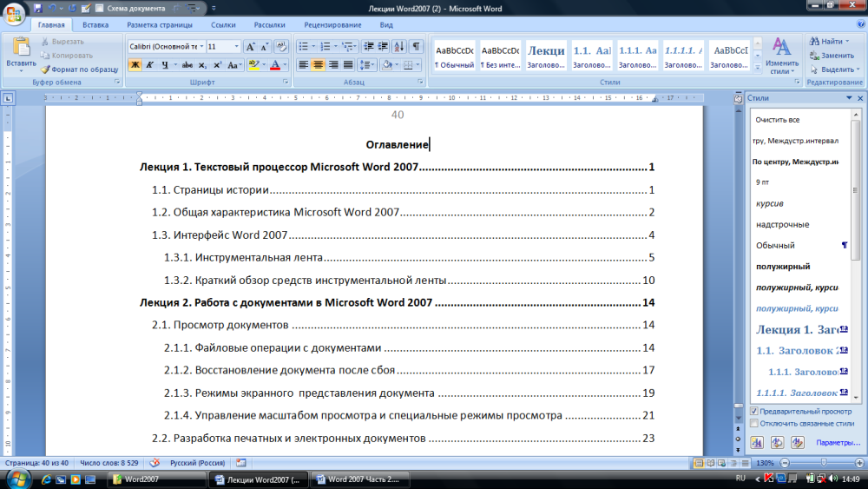Viewport: 868px width, 489px height.
Task: Apply subscript formatting
Action: tap(202, 65)
